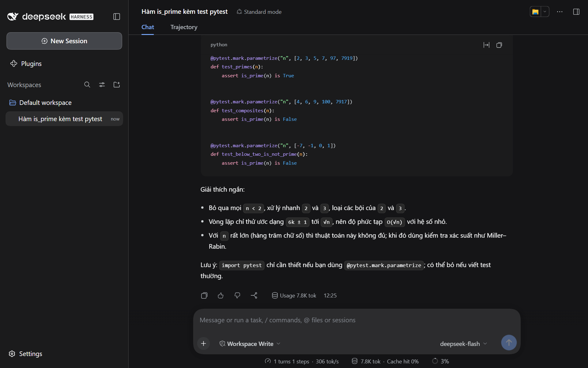Open workspace filter options icon
This screenshot has width=588, height=368.
[x=102, y=85]
